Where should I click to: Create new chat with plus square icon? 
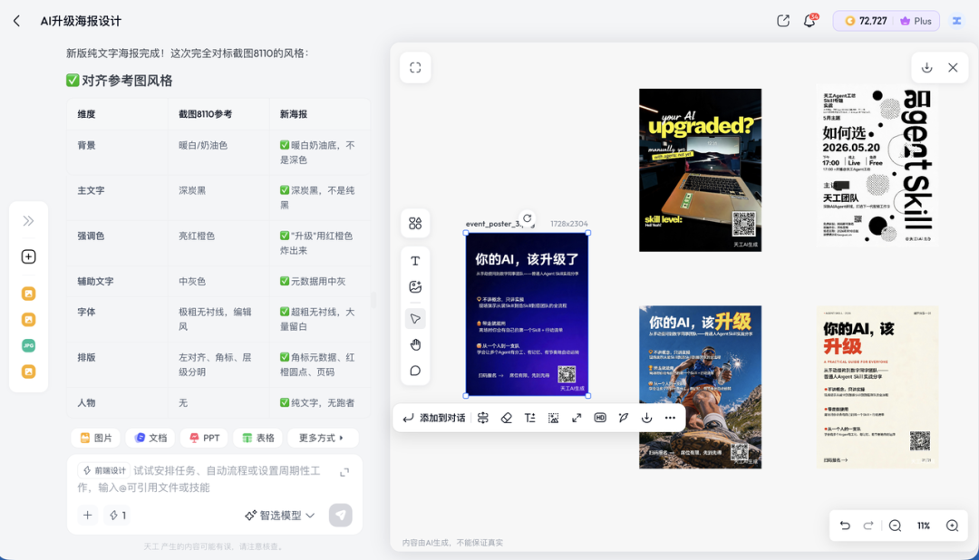tap(29, 256)
